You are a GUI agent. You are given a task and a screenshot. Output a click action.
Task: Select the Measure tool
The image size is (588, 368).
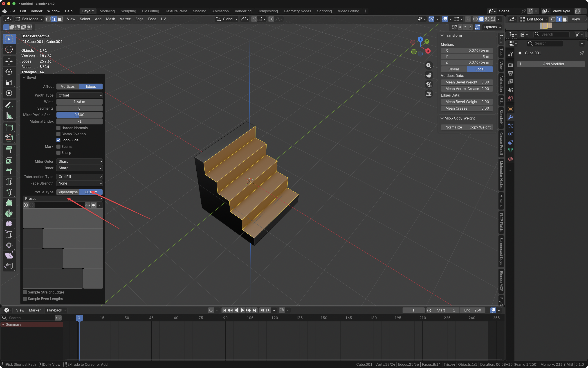(9, 116)
